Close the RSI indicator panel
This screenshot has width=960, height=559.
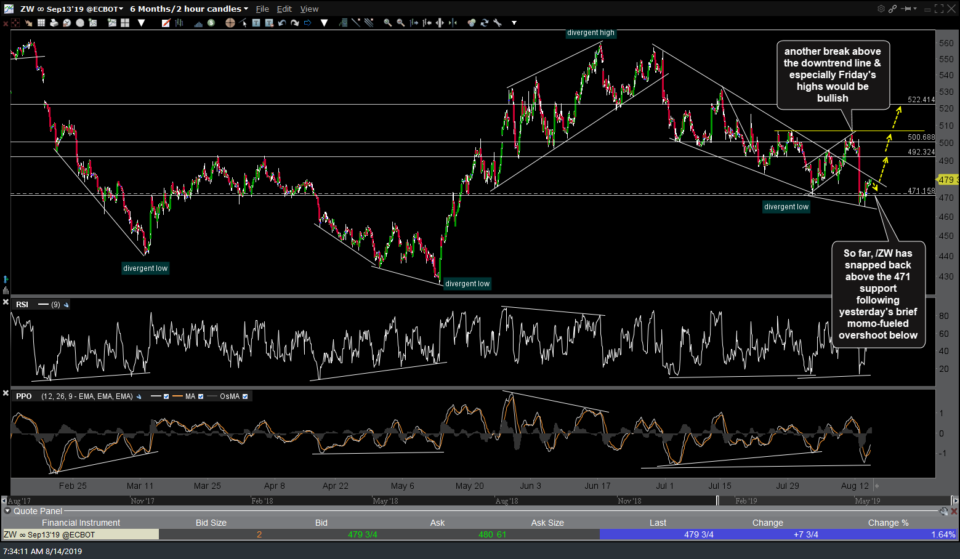[8, 303]
